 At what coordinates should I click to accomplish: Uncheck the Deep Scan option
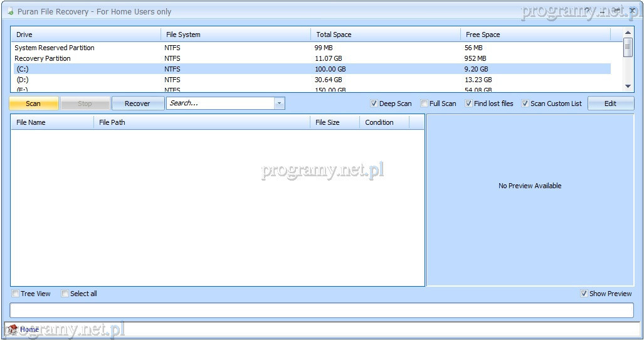(374, 104)
